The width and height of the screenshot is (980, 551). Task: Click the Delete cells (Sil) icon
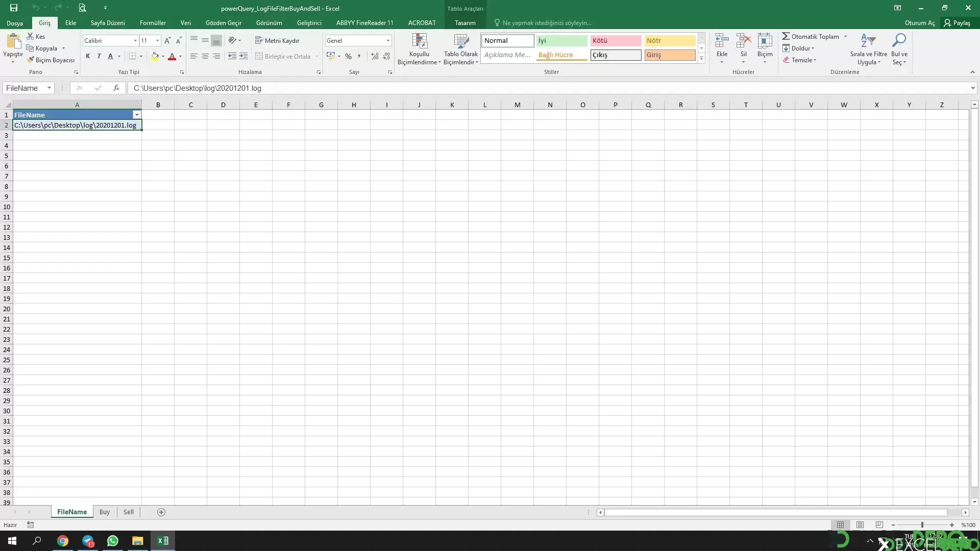(743, 41)
